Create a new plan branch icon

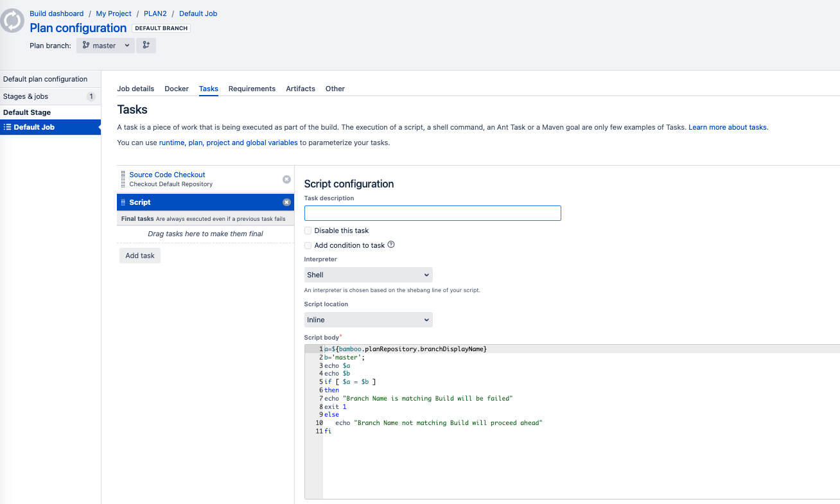(146, 46)
